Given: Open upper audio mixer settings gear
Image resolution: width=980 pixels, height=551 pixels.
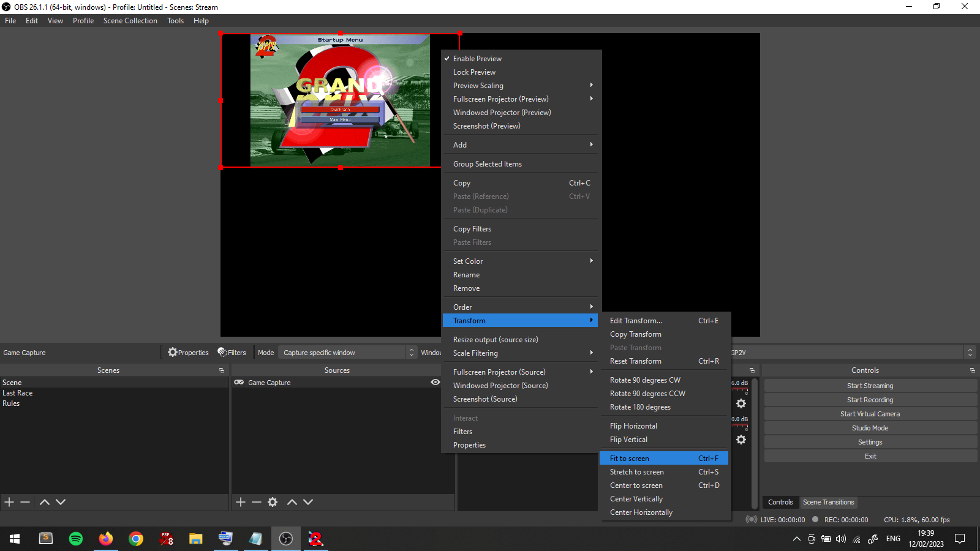Looking at the screenshot, I should click(741, 403).
